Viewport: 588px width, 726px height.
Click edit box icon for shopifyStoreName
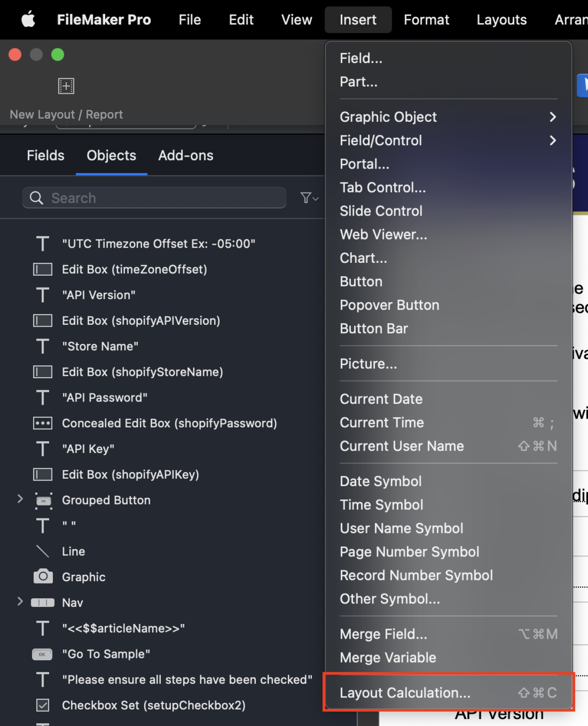43,372
